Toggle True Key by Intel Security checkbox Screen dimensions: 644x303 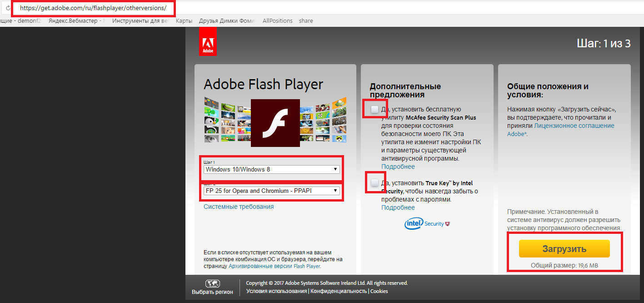374,183
